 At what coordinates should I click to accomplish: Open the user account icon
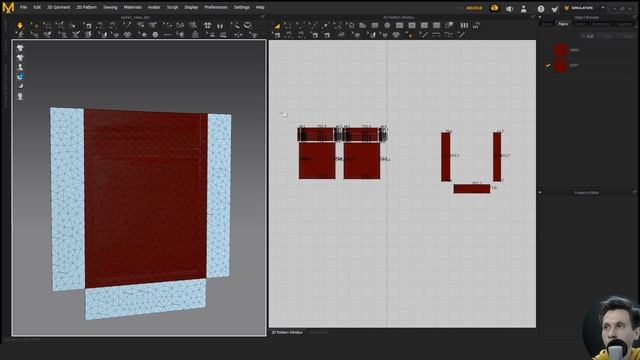(524, 9)
